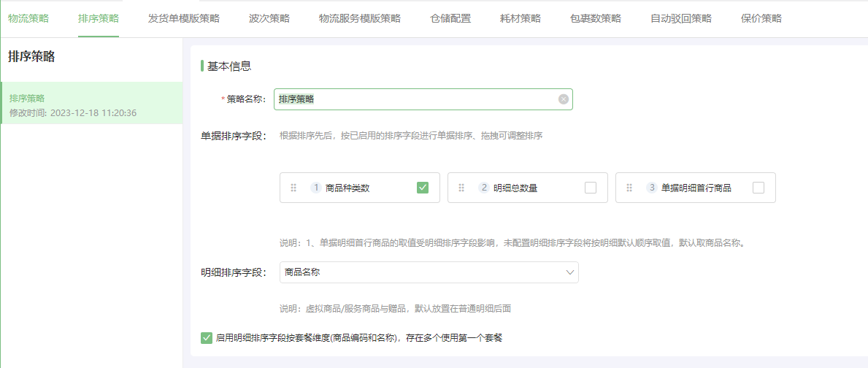The image size is (868, 368).
Task: Select the 排序策略 item in sidebar list
Action: click(92, 103)
